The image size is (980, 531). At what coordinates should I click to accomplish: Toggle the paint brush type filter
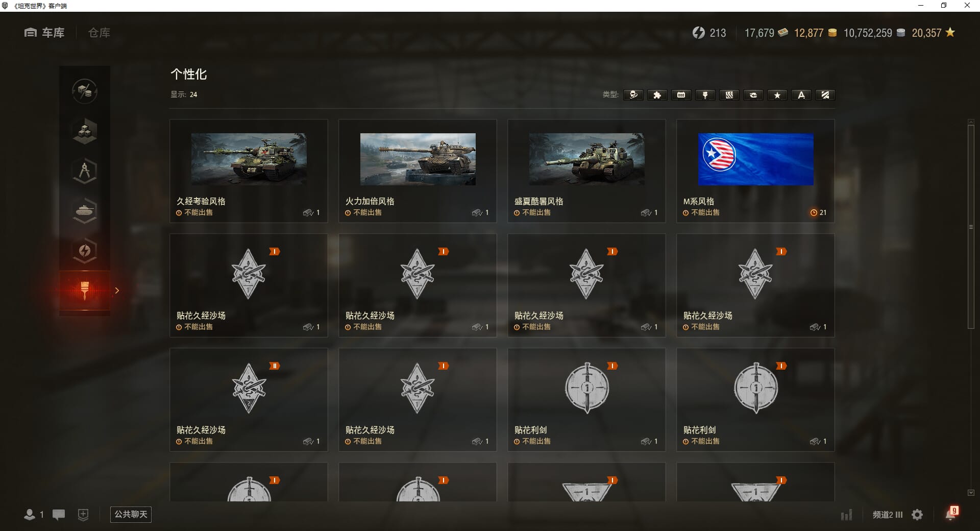pos(705,95)
